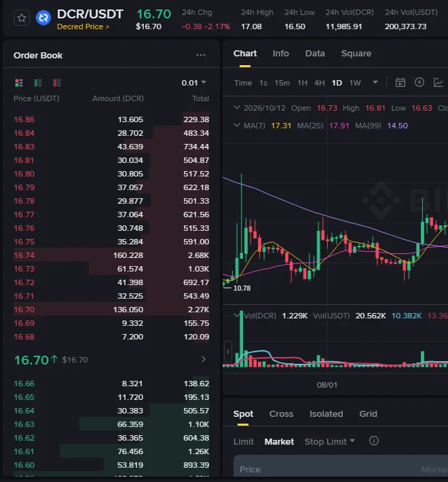Click the DCR/USDT pair name
The height and width of the screenshot is (482, 448).
pos(90,14)
